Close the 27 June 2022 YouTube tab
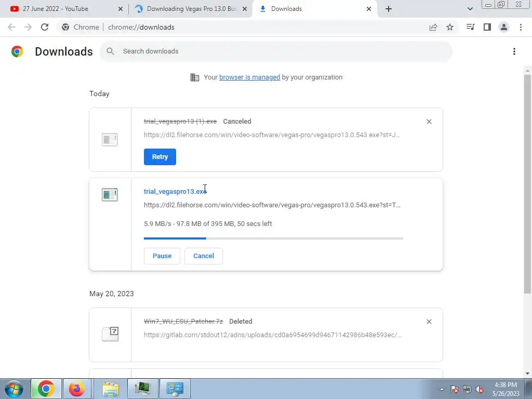The width and height of the screenshot is (532, 399). click(121, 9)
